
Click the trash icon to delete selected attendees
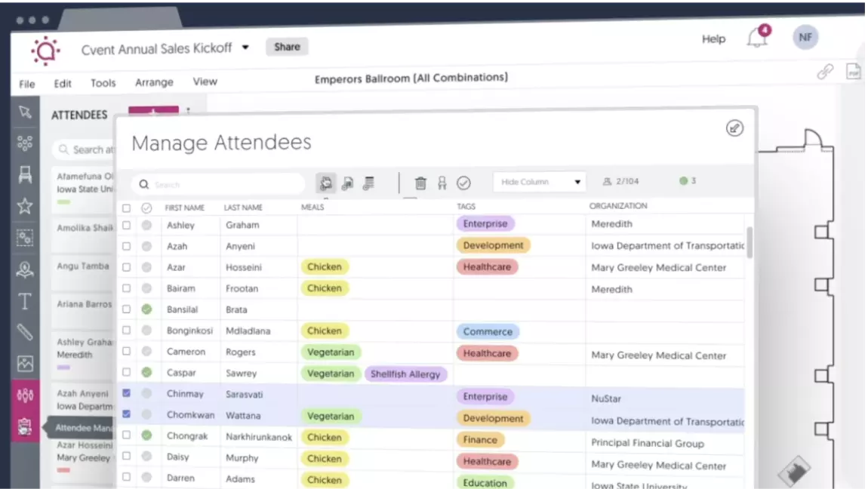[x=420, y=183]
